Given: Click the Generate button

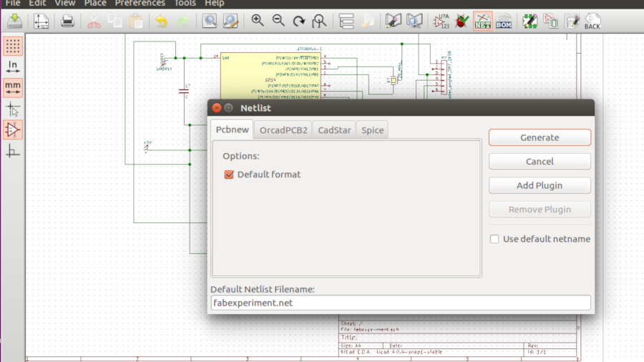Looking at the screenshot, I should point(540,137).
